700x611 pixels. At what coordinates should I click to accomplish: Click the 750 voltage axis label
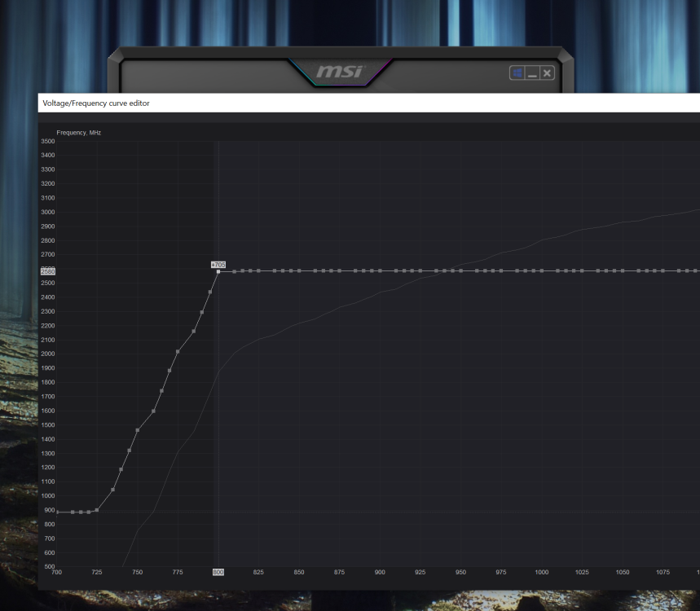click(138, 572)
